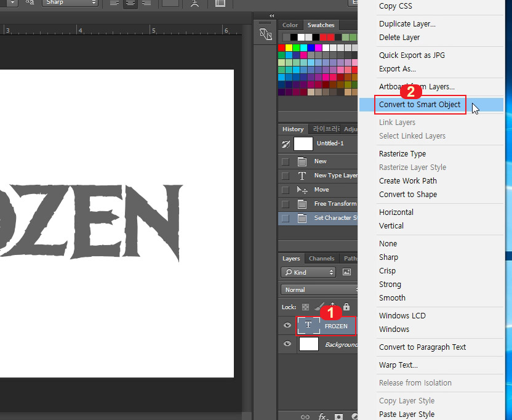Choose Export As in context menu
This screenshot has width=512, height=420.
click(398, 69)
